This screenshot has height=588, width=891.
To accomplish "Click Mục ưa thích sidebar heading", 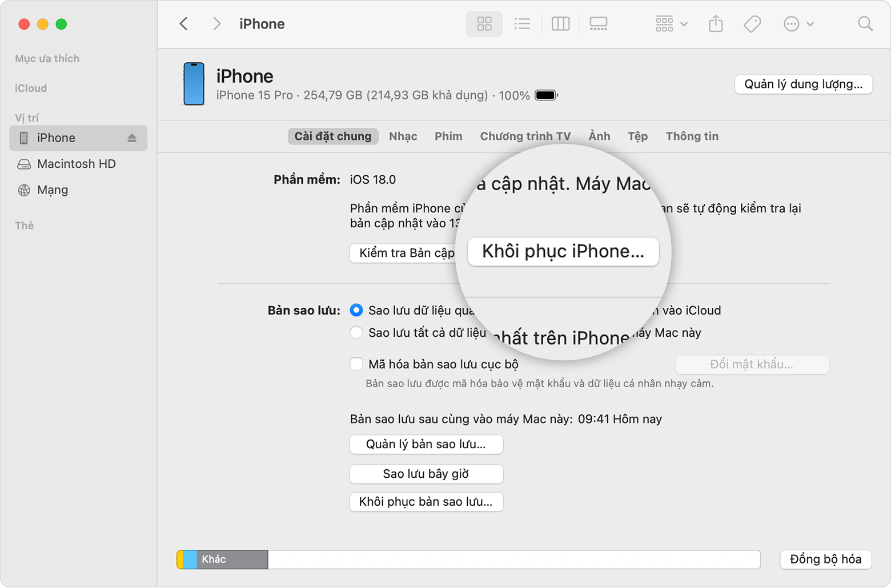I will (x=47, y=59).
